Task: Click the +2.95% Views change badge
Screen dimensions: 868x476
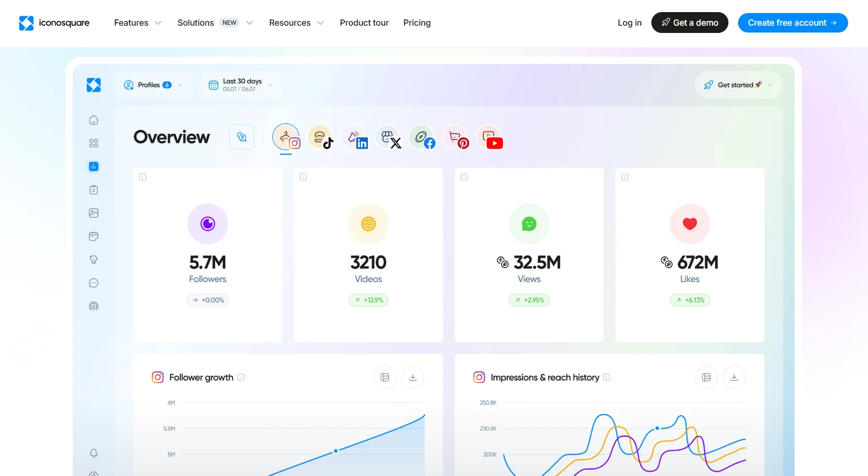Action: pyautogui.click(x=529, y=300)
